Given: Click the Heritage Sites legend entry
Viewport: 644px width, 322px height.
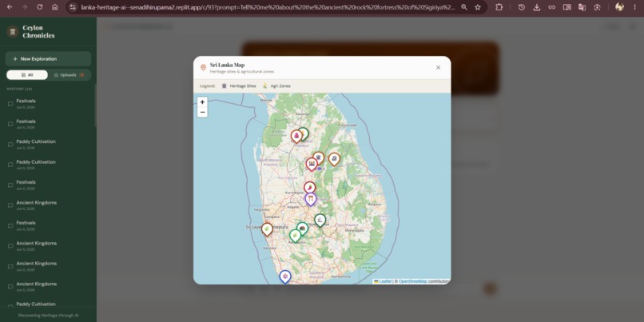Looking at the screenshot, I should (239, 85).
